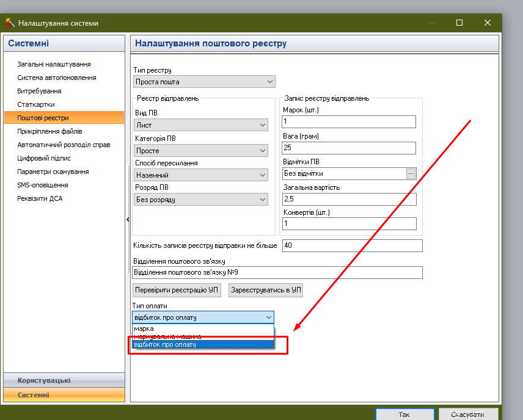Click the Вага (грам) input field
Screen dimensions: 523x420
349,148
